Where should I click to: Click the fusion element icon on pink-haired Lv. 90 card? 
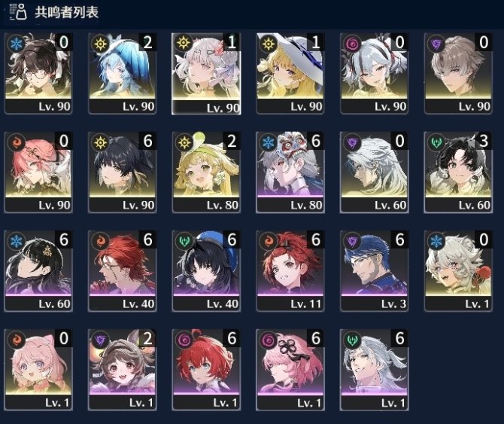(x=16, y=142)
